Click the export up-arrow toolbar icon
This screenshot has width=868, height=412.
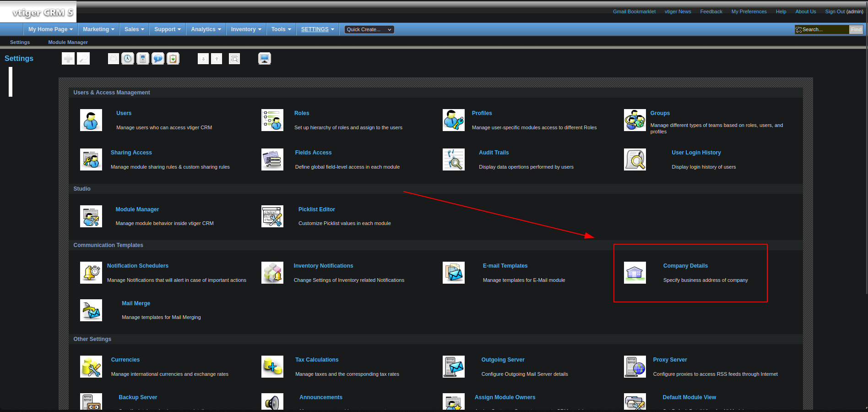tap(217, 59)
